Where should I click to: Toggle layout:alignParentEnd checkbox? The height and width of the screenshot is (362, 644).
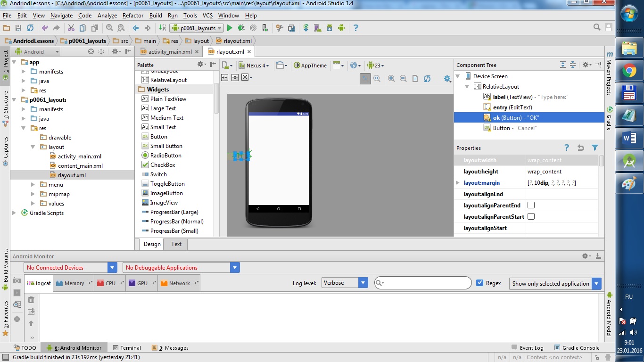point(531,205)
